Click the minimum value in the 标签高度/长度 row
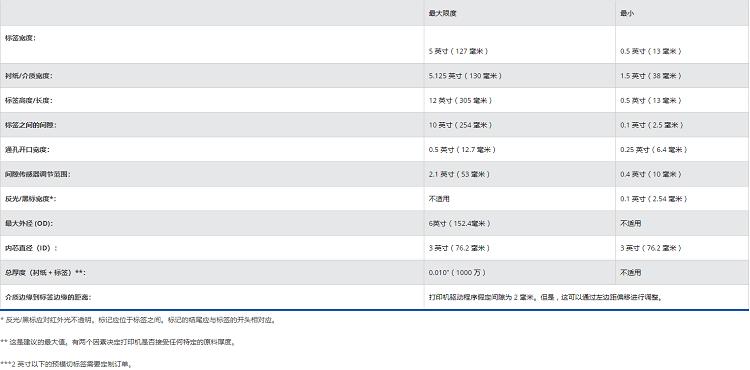 pos(651,100)
